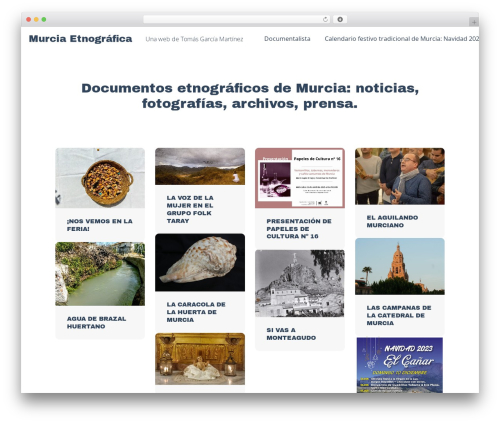Open Navidad 2023 El Cañar poster

coord(400,365)
